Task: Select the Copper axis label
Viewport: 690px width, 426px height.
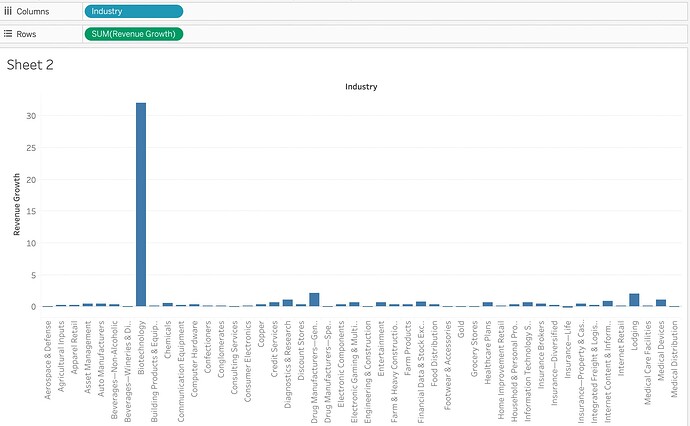Action: tap(261, 330)
